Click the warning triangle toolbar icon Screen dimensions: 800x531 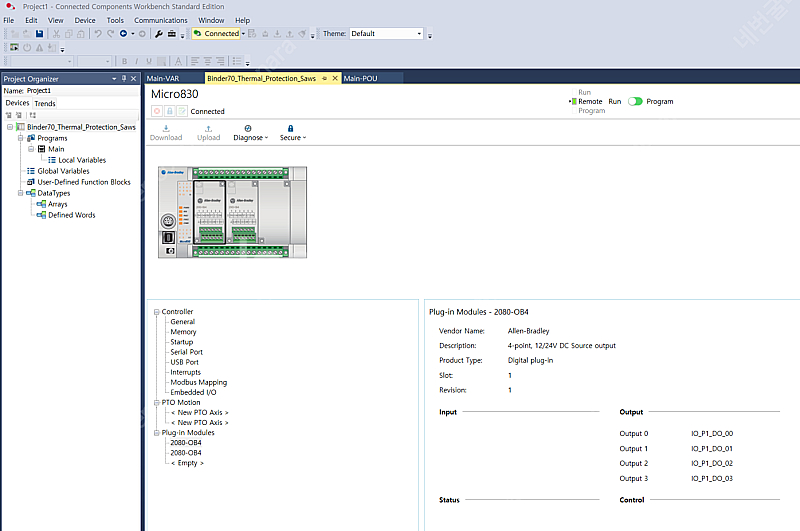[x=39, y=47]
